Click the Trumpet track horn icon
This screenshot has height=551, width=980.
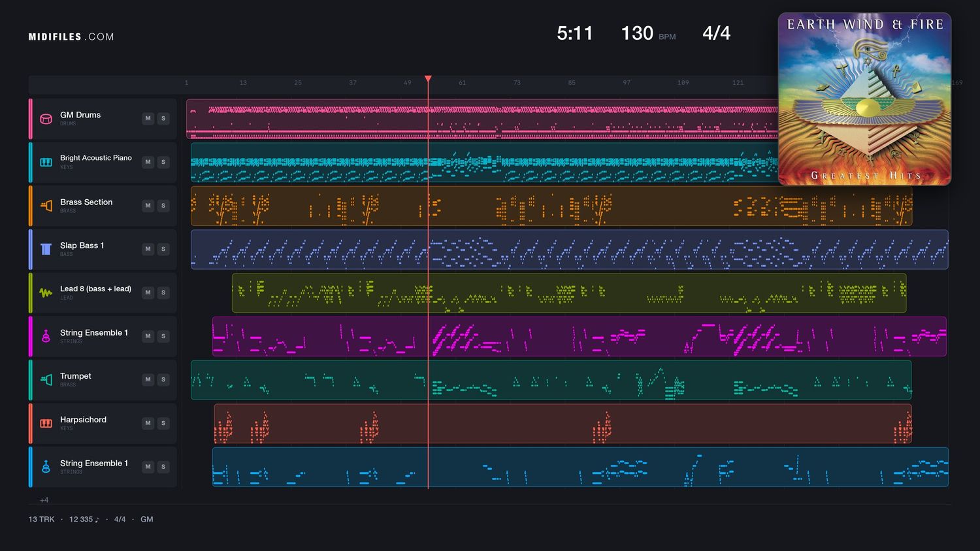coord(46,380)
